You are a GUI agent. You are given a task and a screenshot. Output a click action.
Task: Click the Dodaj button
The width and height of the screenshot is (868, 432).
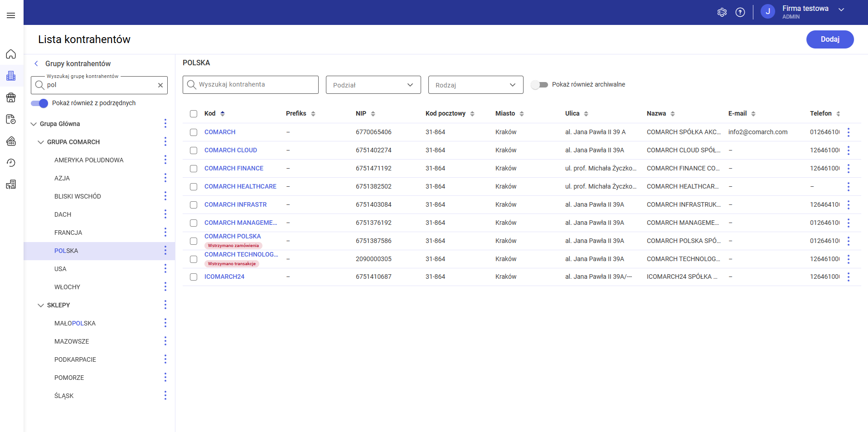coord(829,39)
